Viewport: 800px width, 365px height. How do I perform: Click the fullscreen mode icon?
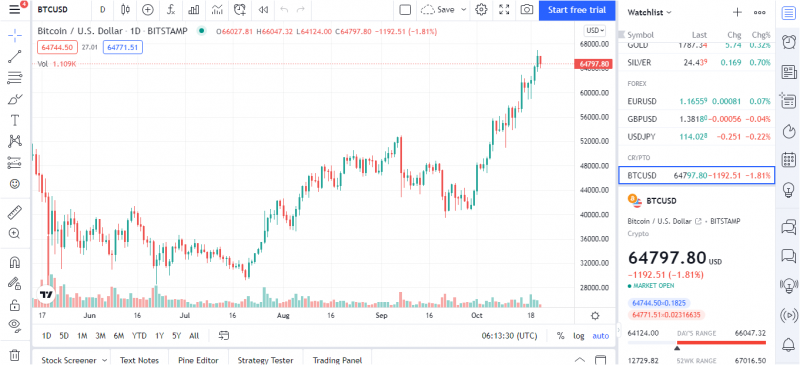click(504, 9)
